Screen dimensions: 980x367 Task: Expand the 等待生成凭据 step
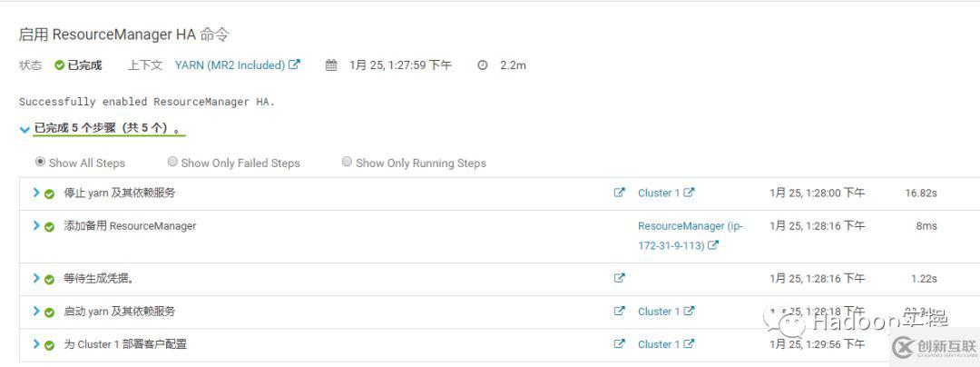[36, 278]
